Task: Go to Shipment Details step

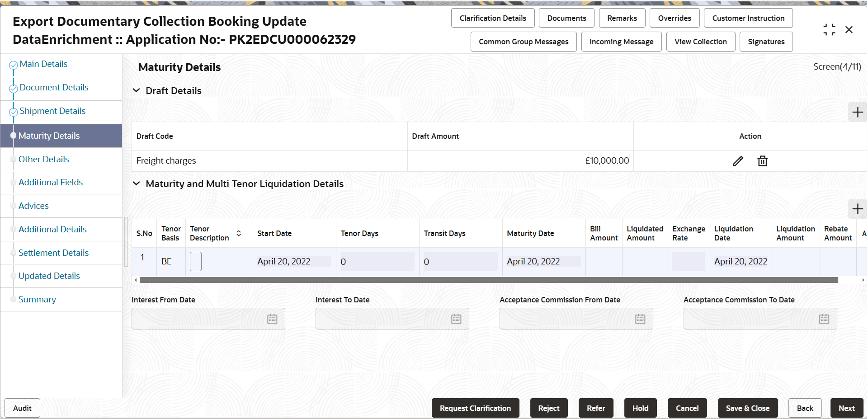Action: (x=52, y=111)
